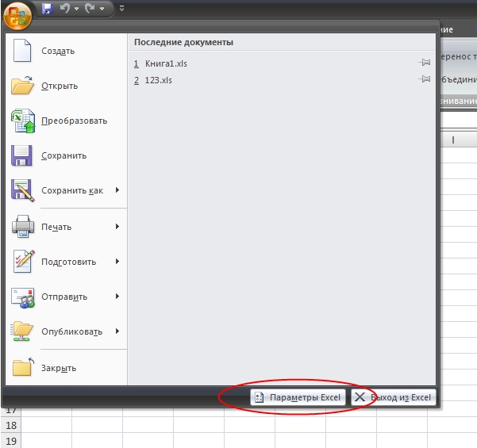Viewport: 477px width, 448px height.
Task: Select the Открыть menu label
Action: (x=60, y=86)
